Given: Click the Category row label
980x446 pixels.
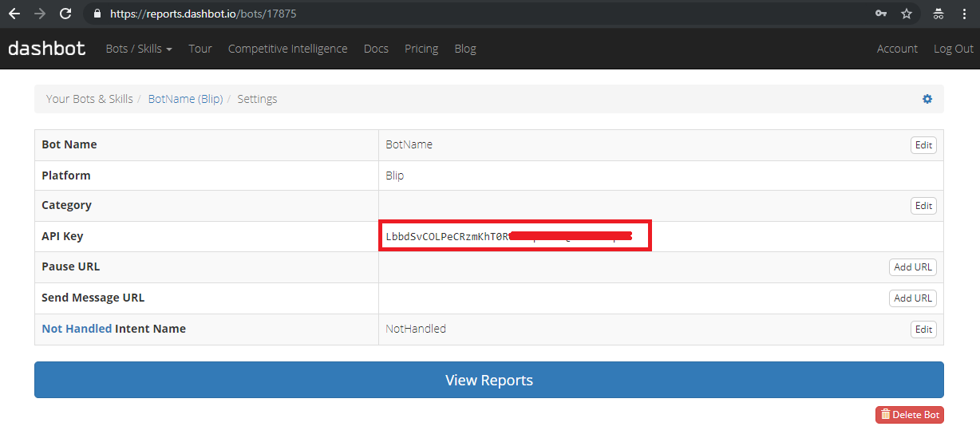Looking at the screenshot, I should 67,205.
